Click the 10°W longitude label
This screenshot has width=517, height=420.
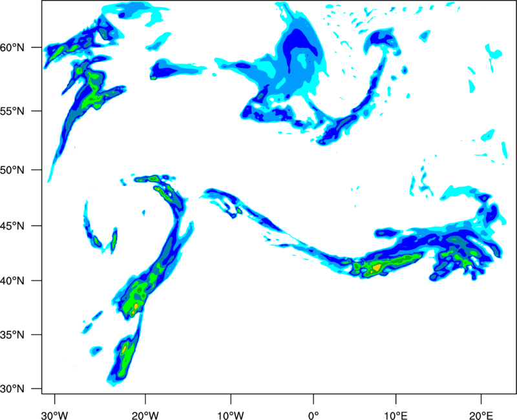click(231, 415)
